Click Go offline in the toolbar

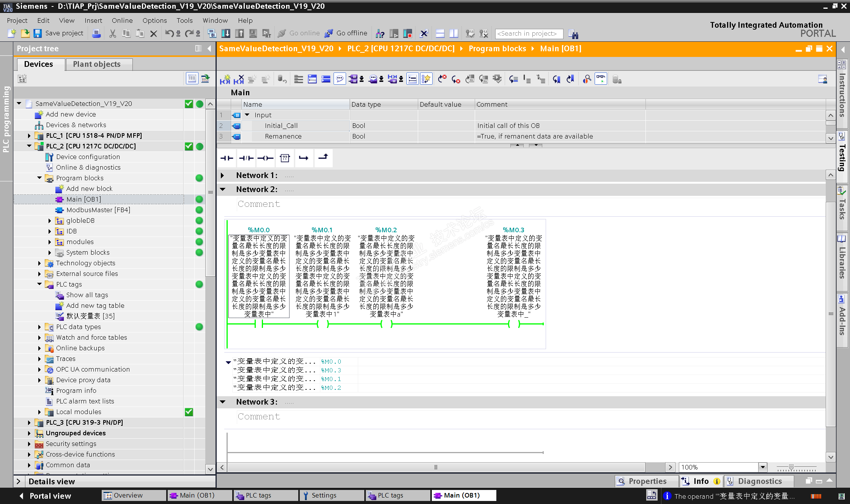346,33
